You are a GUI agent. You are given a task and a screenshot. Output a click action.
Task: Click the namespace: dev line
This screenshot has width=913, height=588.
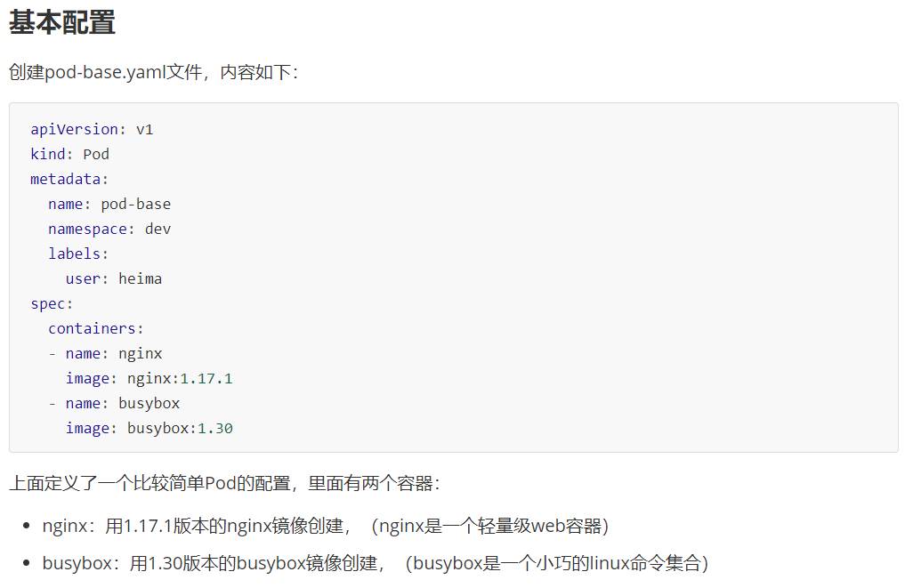coord(109,230)
